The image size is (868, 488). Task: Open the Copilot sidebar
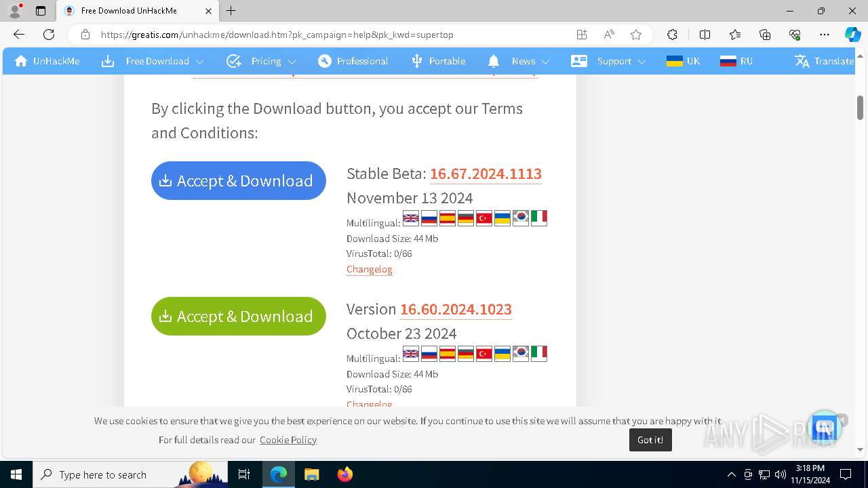pyautogui.click(x=853, y=35)
